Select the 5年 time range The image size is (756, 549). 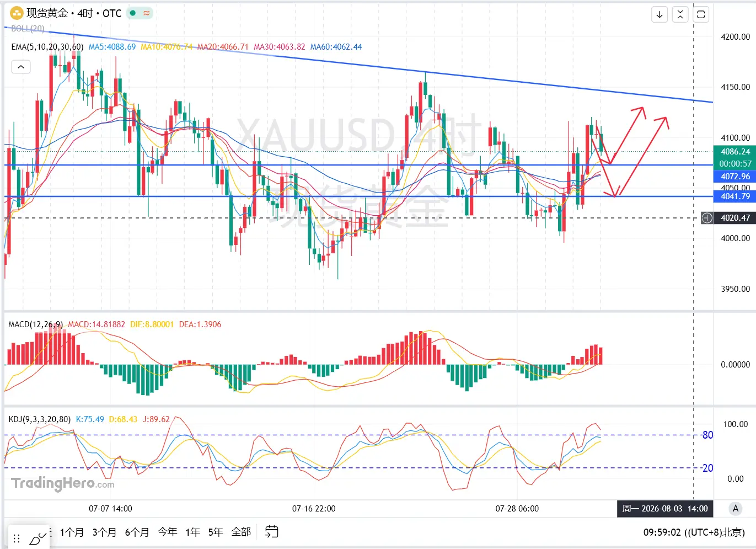pyautogui.click(x=216, y=532)
